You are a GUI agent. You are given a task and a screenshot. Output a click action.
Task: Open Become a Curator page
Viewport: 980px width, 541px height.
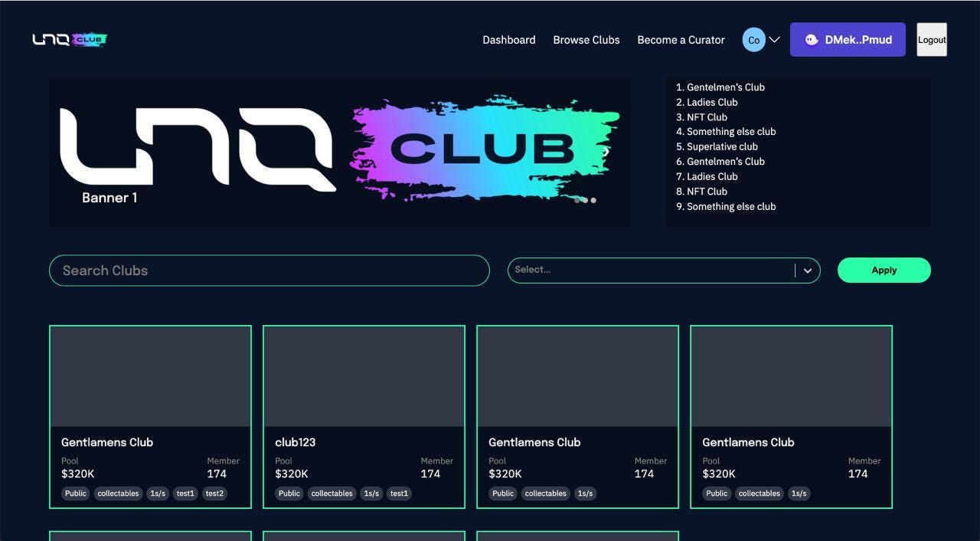(x=681, y=40)
